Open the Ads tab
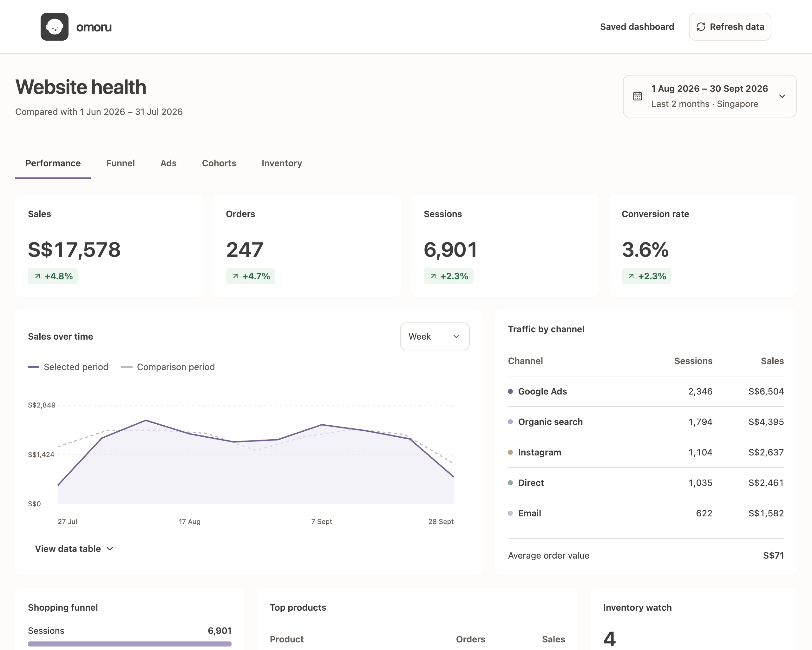 pyautogui.click(x=168, y=163)
